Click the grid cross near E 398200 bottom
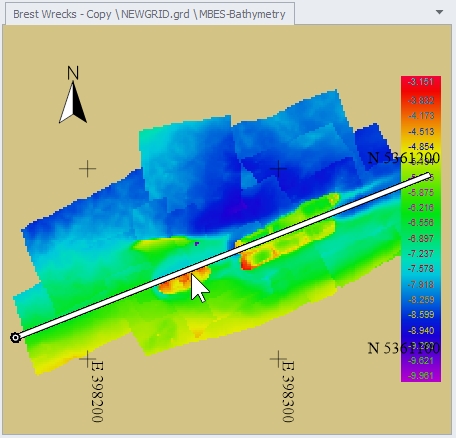Viewport: 456px width, 438px height. [87, 359]
